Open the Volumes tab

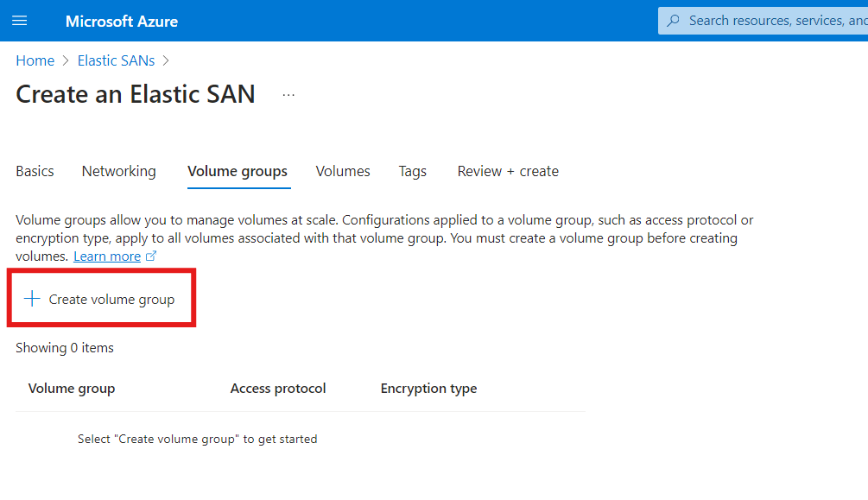coord(343,172)
